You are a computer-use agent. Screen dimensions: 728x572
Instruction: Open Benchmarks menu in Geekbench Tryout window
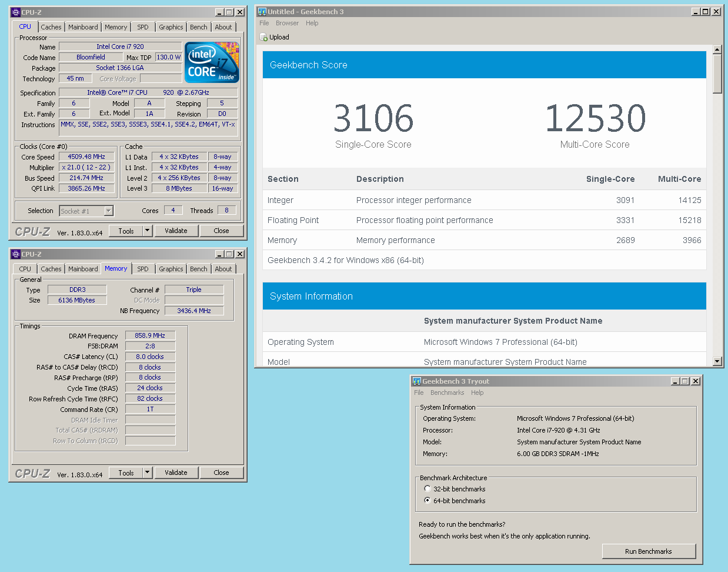[447, 393]
